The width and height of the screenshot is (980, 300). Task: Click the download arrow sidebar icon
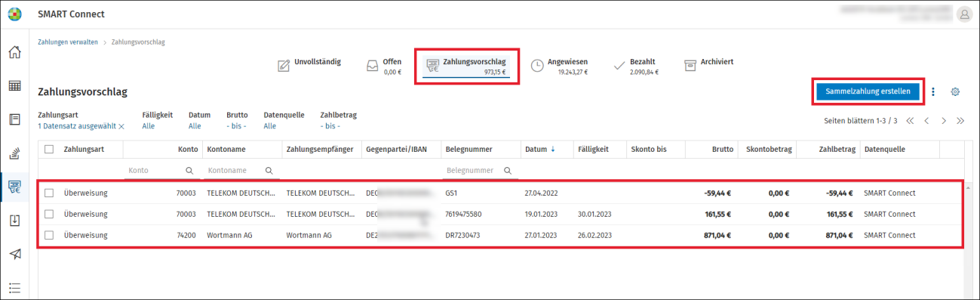pyautogui.click(x=14, y=220)
